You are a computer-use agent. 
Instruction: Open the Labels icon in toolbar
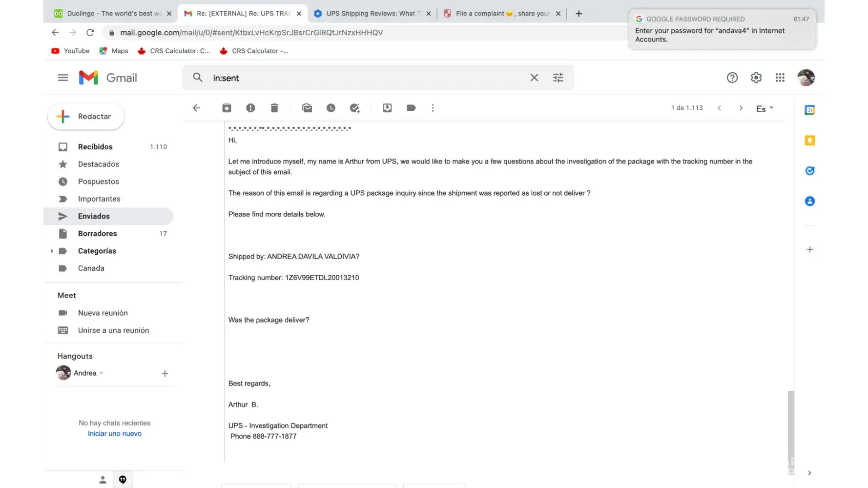tap(411, 108)
